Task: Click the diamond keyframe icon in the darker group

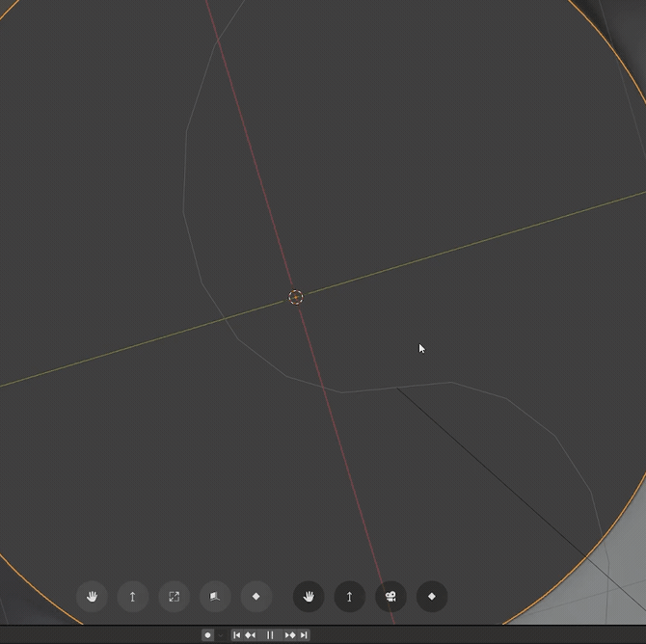Action: click(432, 597)
